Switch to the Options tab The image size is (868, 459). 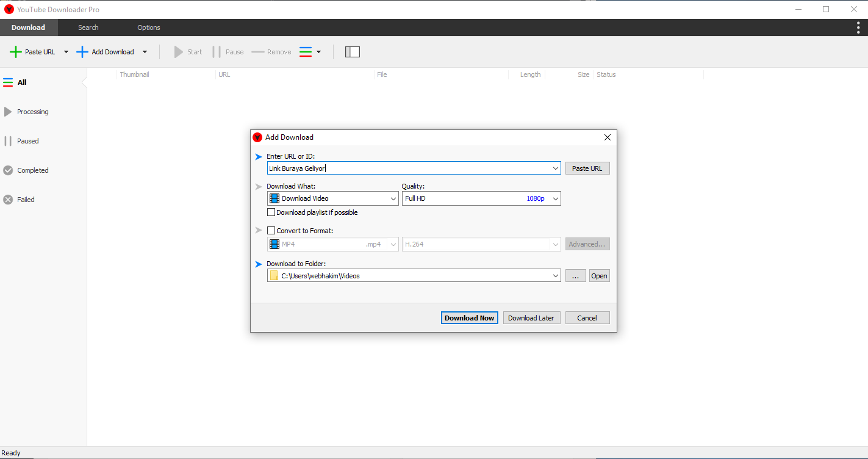point(149,27)
